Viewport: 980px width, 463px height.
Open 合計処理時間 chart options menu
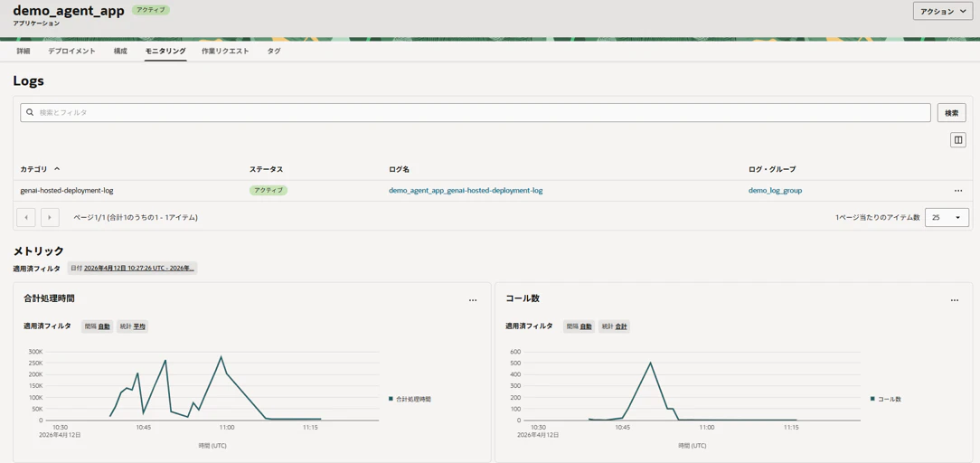tap(473, 300)
